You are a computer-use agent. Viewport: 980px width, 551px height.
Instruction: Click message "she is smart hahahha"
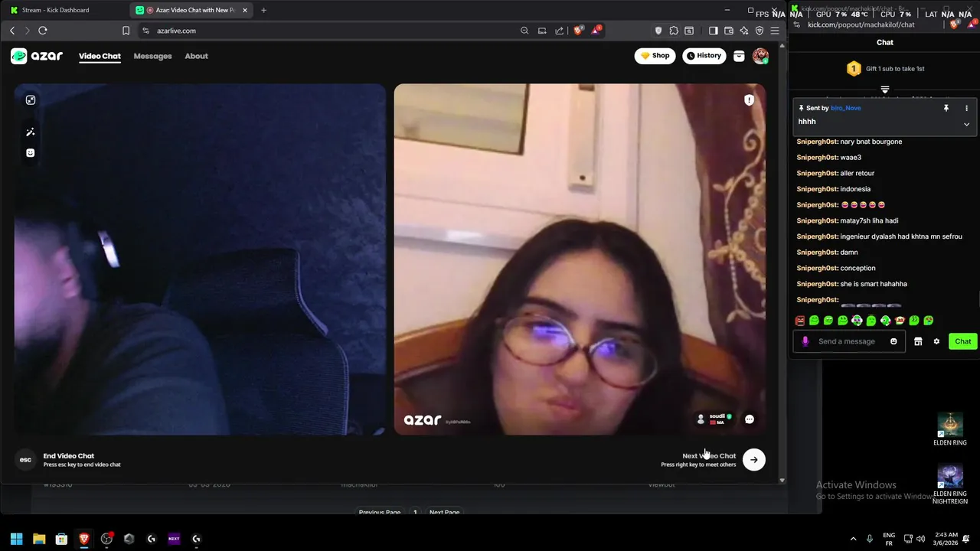point(874,284)
